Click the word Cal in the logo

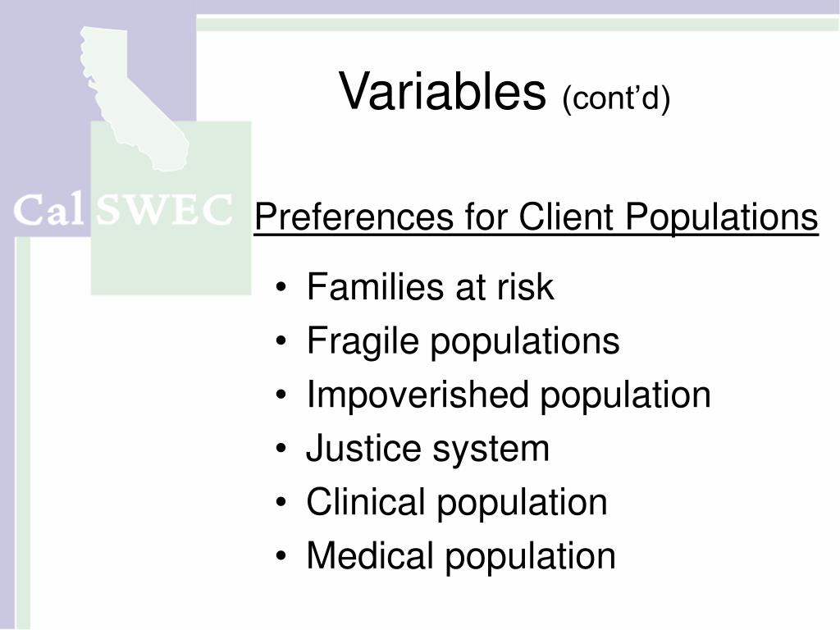(x=48, y=210)
